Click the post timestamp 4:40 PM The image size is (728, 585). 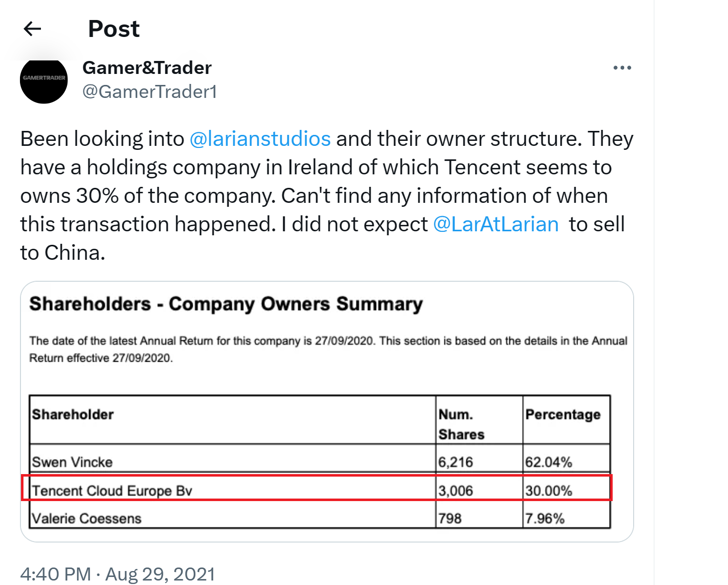coord(55,574)
